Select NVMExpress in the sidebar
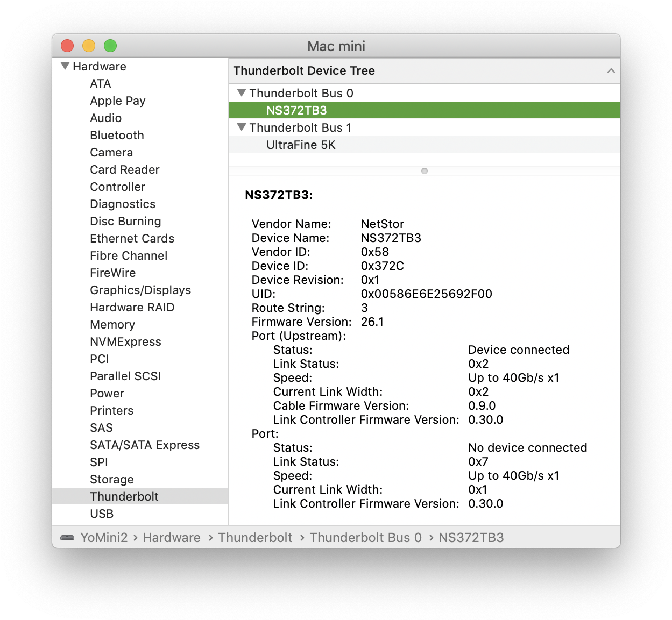This screenshot has width=672, height=620. coord(125,341)
